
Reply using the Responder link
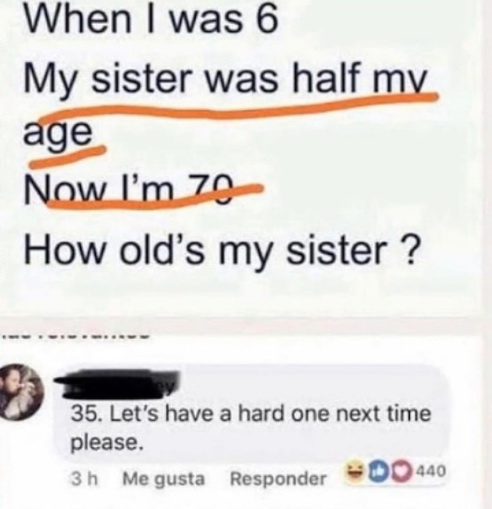pyautogui.click(x=278, y=479)
